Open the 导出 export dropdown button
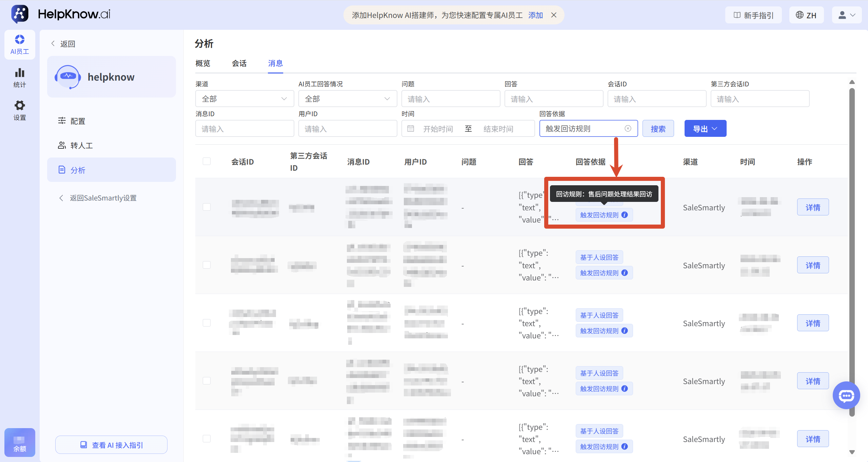The height and width of the screenshot is (462, 868). 705,129
